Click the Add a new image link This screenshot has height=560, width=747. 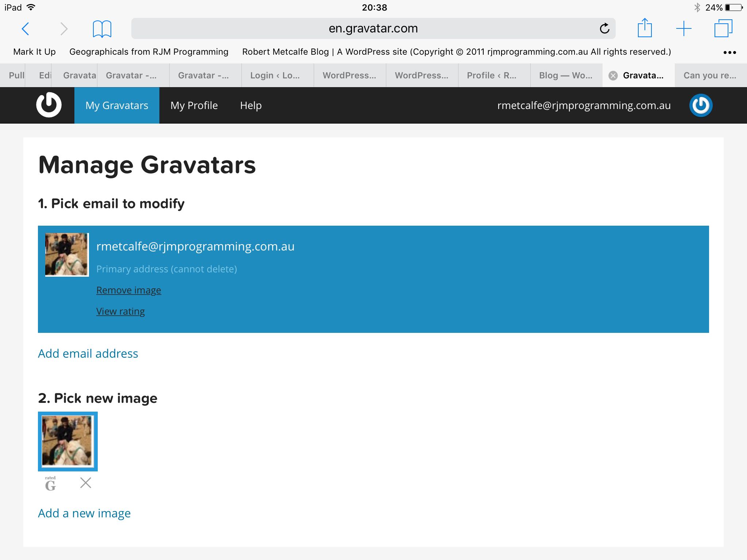pyautogui.click(x=84, y=513)
